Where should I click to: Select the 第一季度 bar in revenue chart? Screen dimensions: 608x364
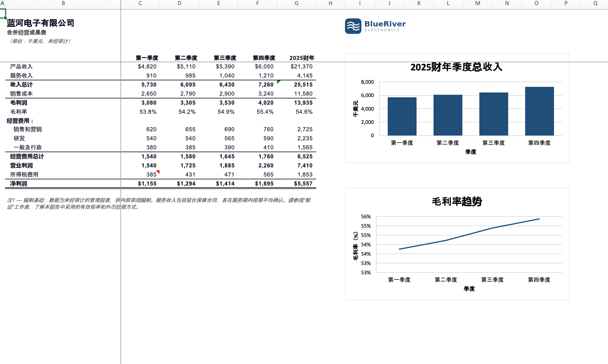pos(402,116)
